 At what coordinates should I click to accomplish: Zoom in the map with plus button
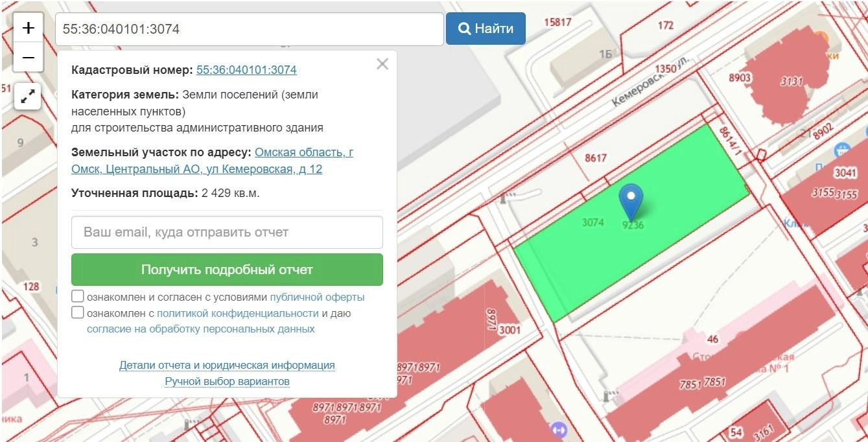tap(28, 28)
